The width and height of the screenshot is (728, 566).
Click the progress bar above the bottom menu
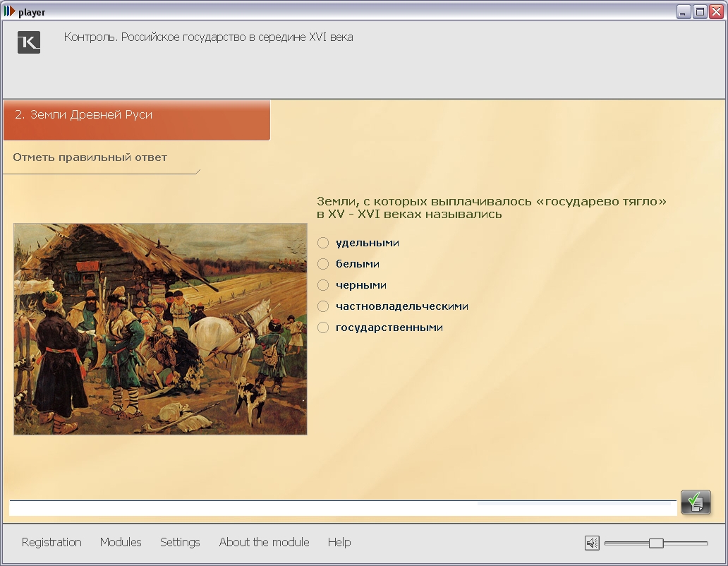coord(342,508)
